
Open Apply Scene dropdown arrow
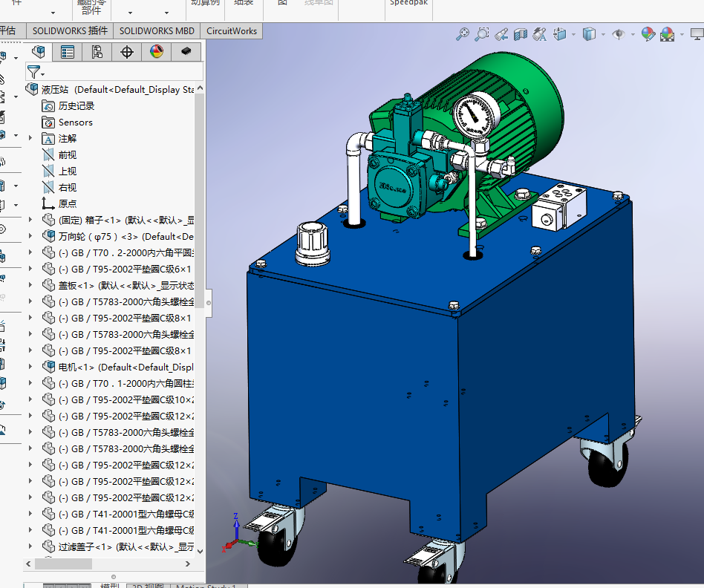coord(682,35)
